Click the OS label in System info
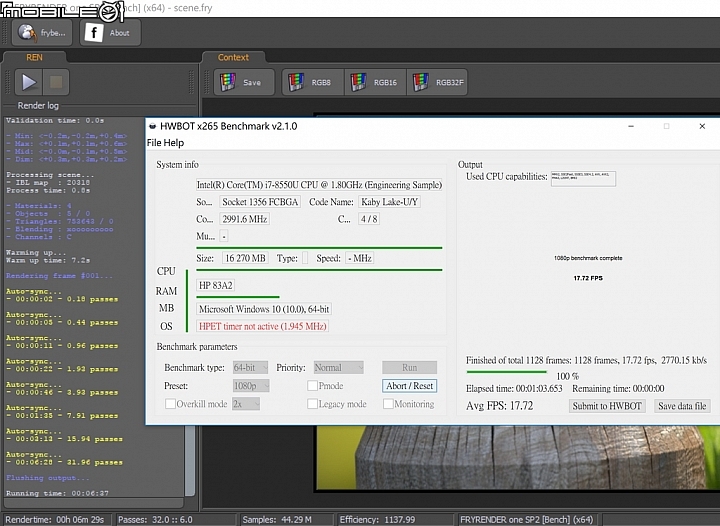This screenshot has width=720, height=526. pyautogui.click(x=166, y=326)
